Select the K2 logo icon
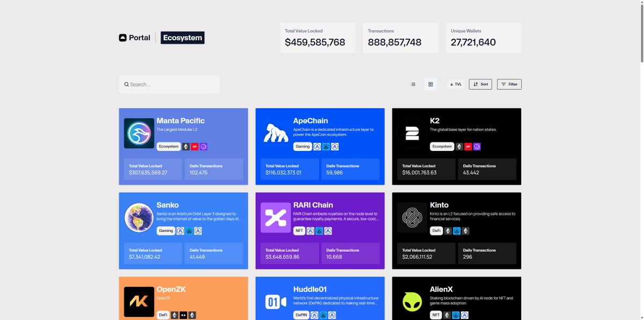The image size is (644, 320). click(413, 133)
